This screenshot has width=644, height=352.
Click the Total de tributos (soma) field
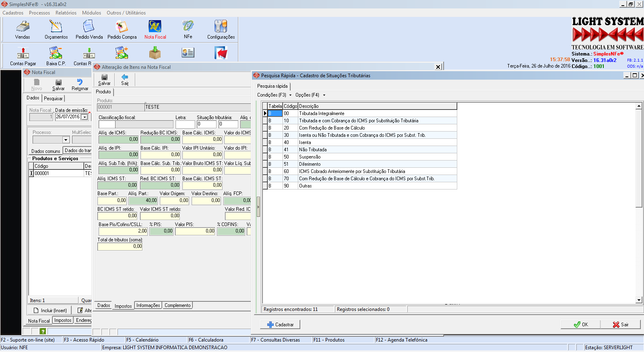click(120, 247)
